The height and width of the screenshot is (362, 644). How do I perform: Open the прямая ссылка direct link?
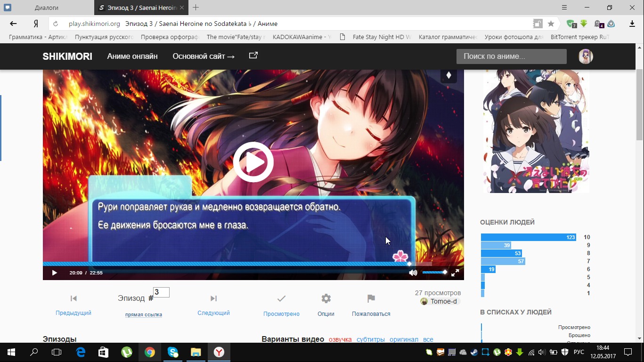144,314
